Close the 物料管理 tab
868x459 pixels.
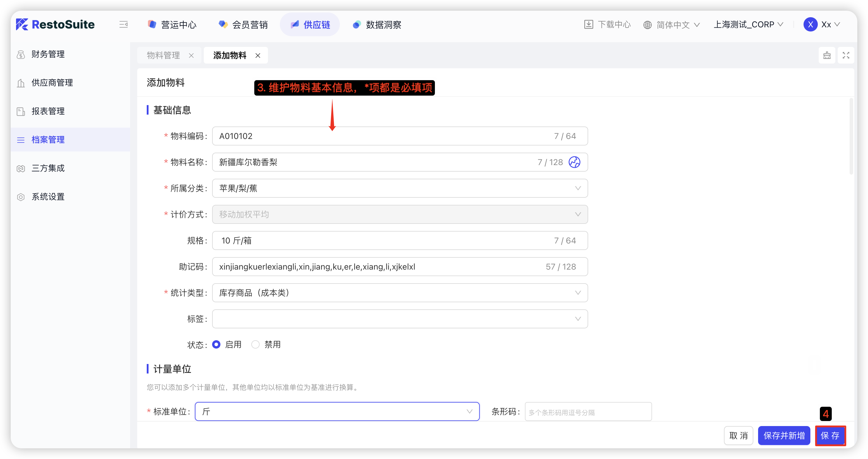click(191, 56)
